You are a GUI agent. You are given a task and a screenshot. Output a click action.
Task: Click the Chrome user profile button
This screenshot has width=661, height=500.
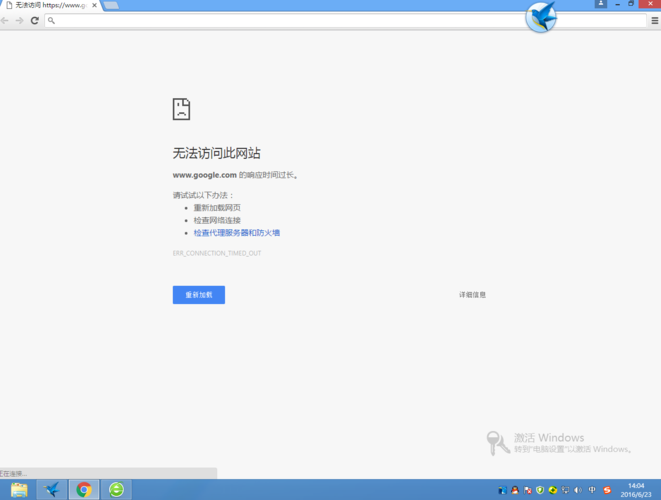pos(601,4)
